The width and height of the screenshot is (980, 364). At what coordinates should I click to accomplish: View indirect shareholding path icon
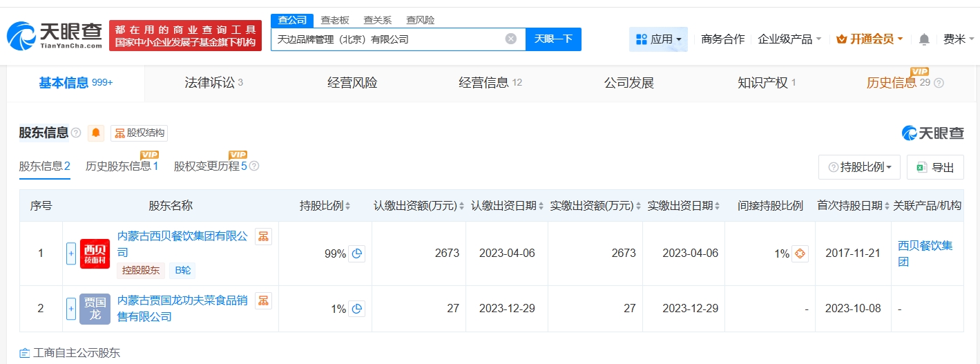pyautogui.click(x=800, y=254)
